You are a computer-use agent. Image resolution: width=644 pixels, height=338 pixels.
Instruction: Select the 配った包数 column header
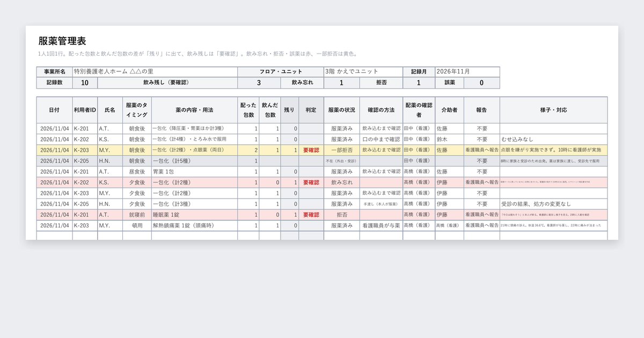tap(248, 110)
